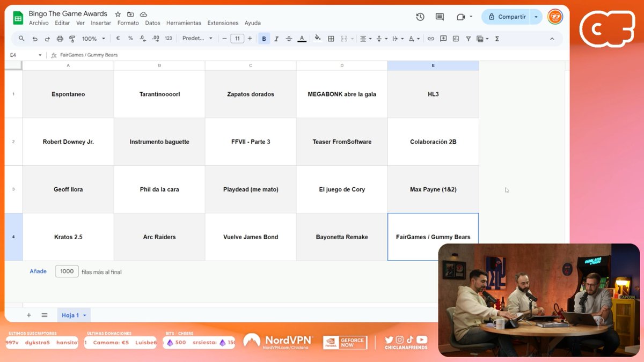This screenshot has width=644, height=362.
Task: Redo the last action
Action: (47, 39)
